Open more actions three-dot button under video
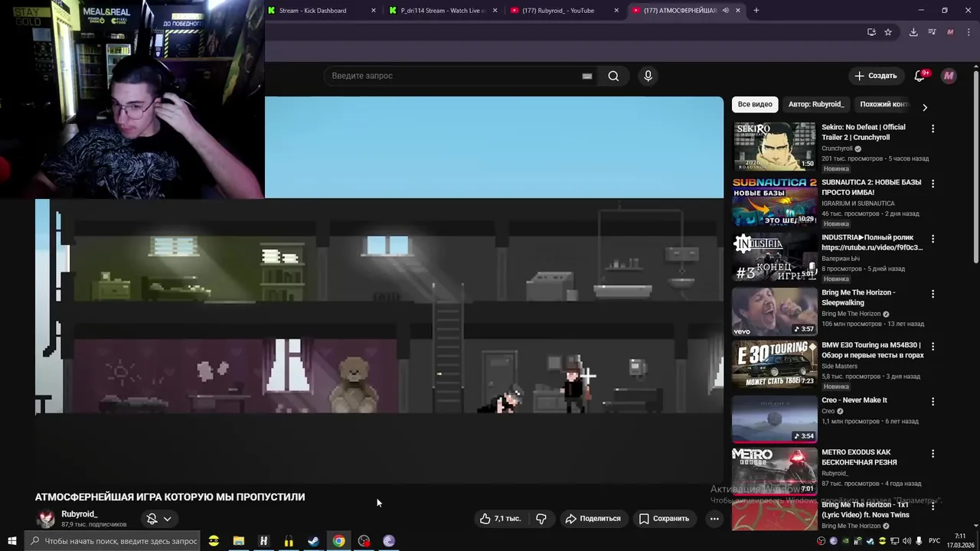 tap(714, 519)
